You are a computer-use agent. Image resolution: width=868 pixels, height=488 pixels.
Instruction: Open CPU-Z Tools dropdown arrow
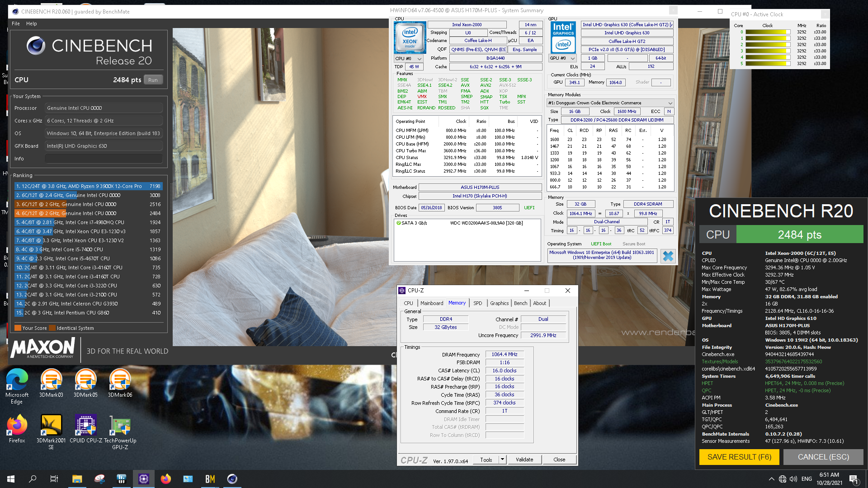tap(502, 460)
